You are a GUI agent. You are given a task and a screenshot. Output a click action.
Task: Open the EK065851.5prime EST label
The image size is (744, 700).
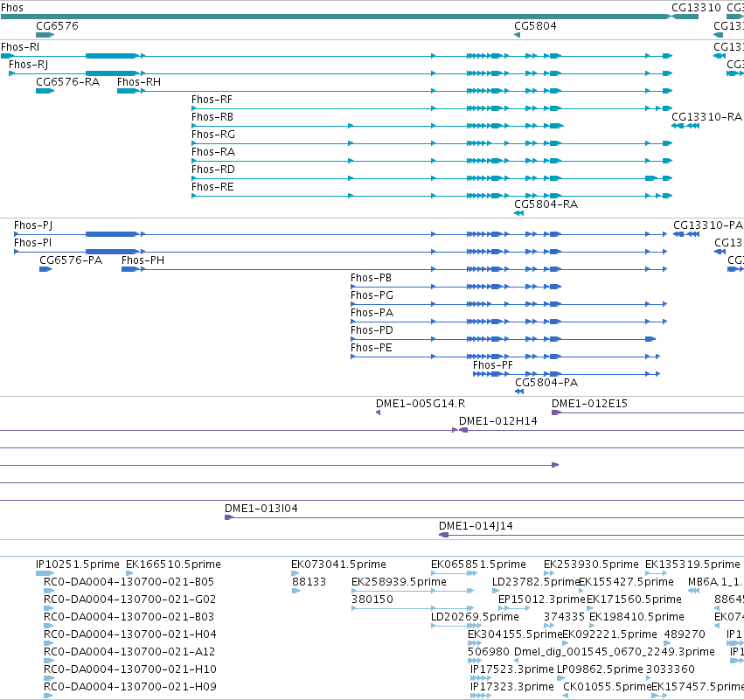478,565
